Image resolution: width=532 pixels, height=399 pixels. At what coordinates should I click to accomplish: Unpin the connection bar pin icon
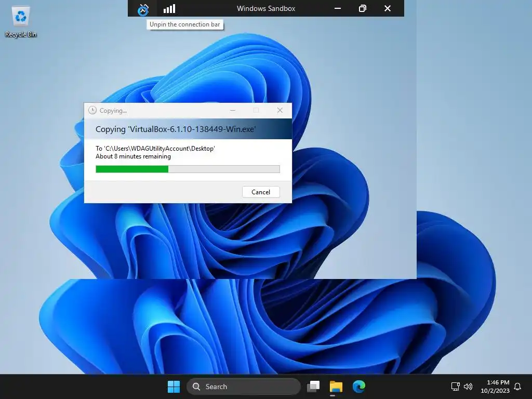click(143, 9)
